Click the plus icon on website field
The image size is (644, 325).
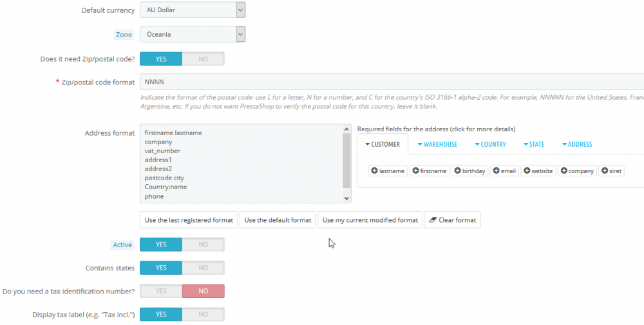pyautogui.click(x=527, y=171)
